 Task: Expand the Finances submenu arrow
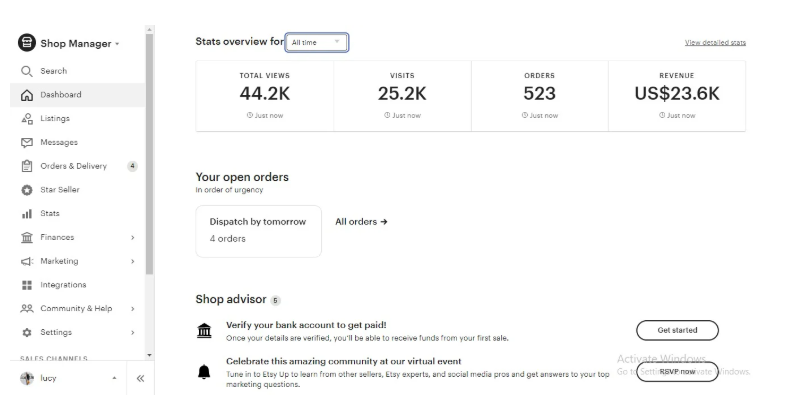132,237
